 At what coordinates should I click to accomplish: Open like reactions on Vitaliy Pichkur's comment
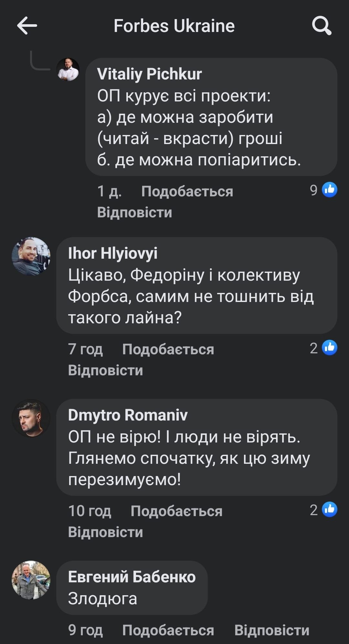pos(324,190)
